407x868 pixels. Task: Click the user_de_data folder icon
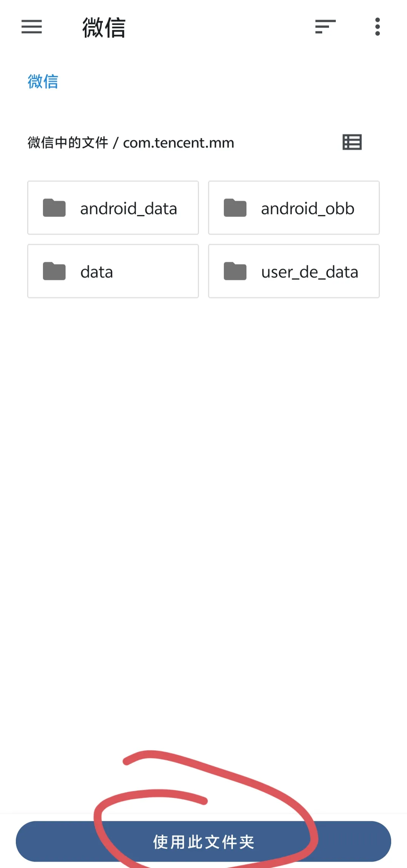(x=235, y=271)
